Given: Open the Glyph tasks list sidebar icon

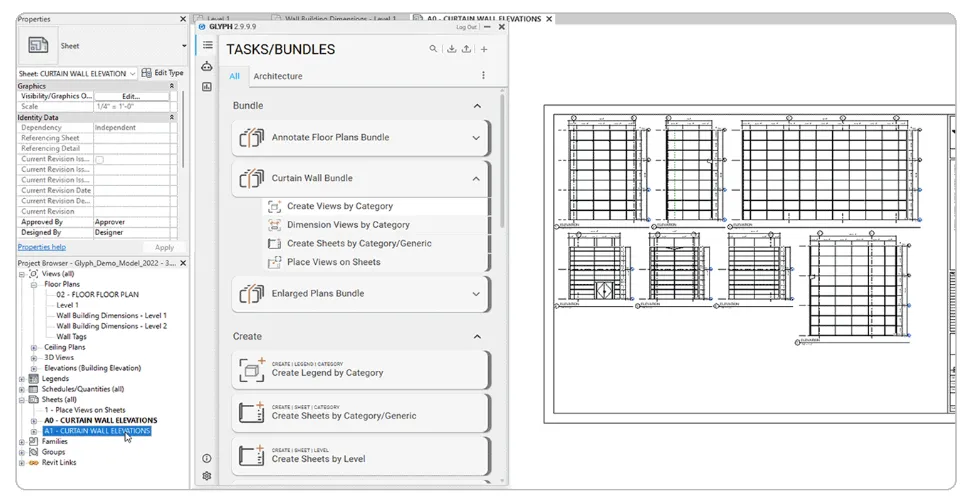Looking at the screenshot, I should coord(207,45).
